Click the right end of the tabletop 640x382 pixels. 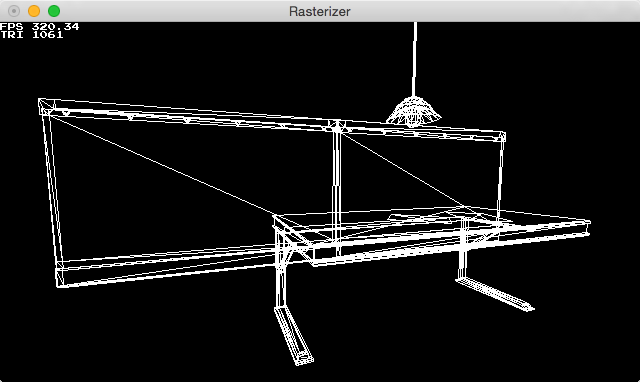tap(586, 228)
